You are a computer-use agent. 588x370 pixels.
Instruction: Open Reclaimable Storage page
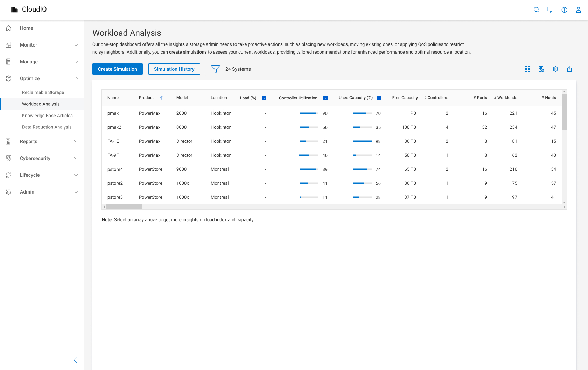point(43,92)
